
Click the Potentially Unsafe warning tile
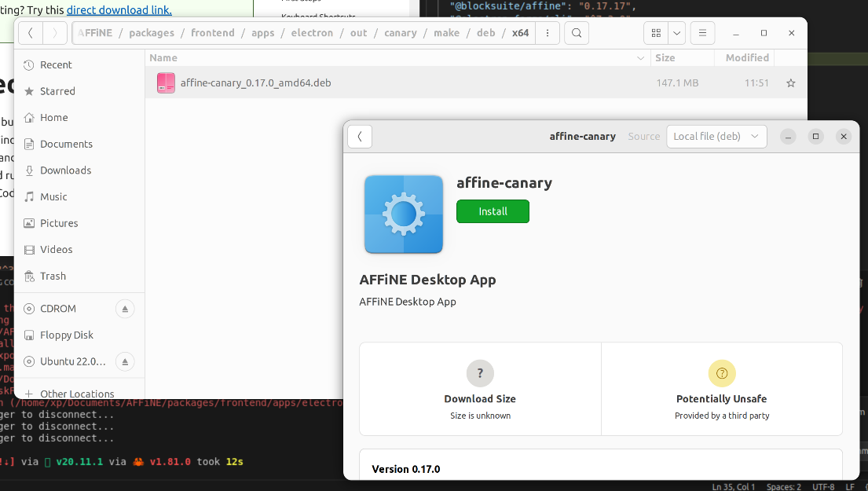coord(721,388)
